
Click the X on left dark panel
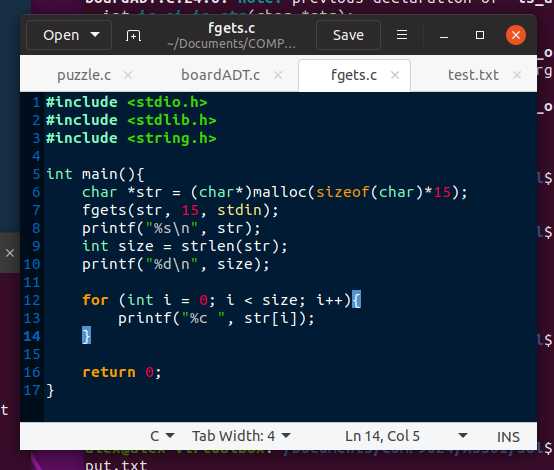pos(10,253)
